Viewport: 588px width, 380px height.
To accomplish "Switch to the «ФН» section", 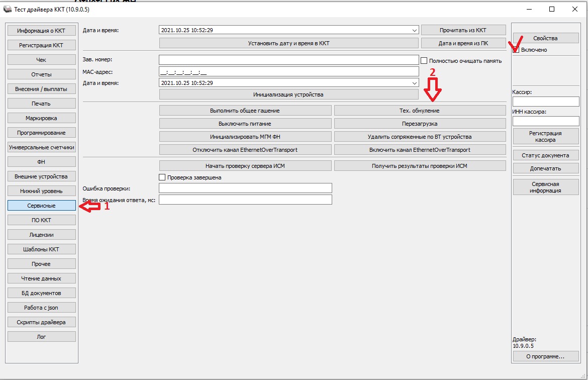I will (x=41, y=162).
